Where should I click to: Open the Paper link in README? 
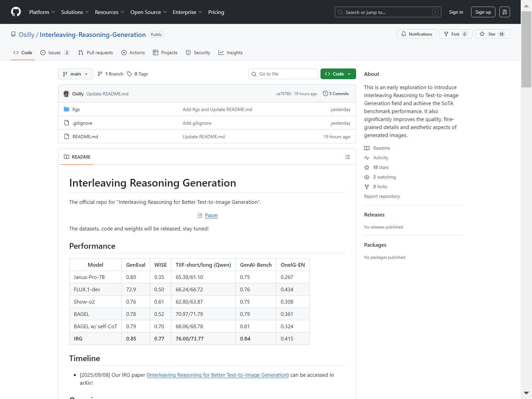pos(211,215)
